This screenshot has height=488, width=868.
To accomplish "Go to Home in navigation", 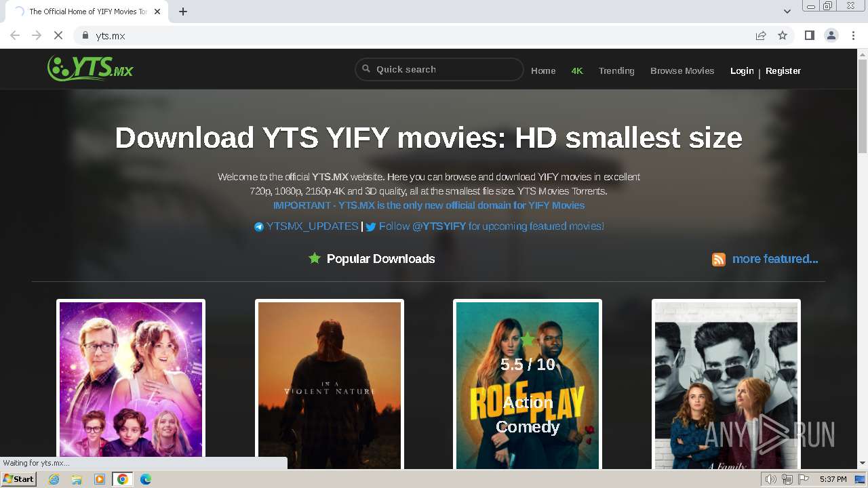I will [543, 70].
